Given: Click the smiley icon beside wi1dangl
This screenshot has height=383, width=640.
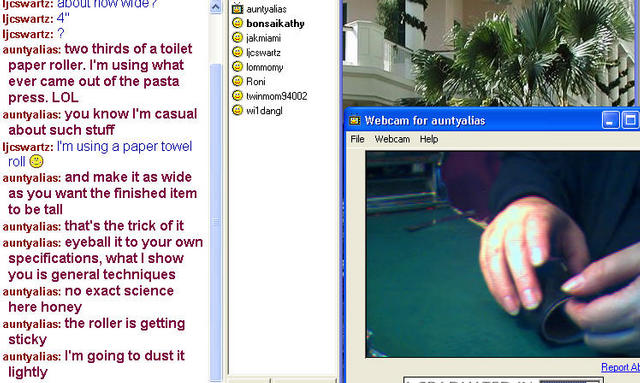Looking at the screenshot, I should pyautogui.click(x=237, y=110).
